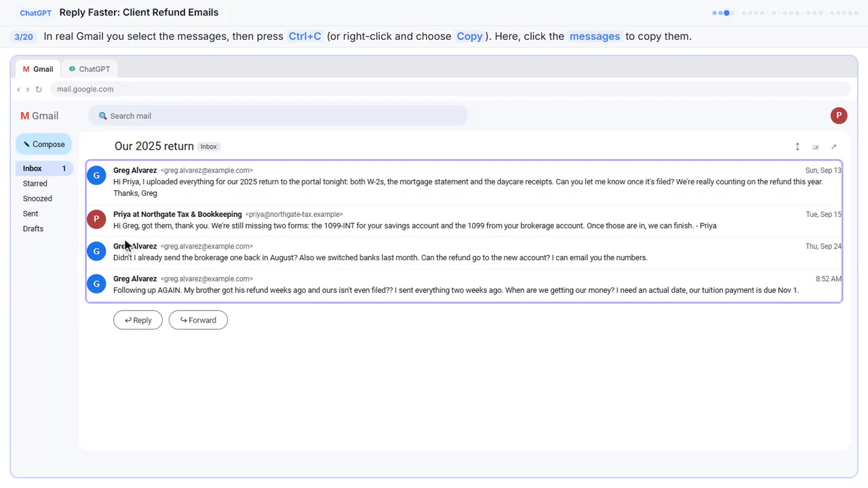Reload the page with the refresh icon

pos(39,89)
